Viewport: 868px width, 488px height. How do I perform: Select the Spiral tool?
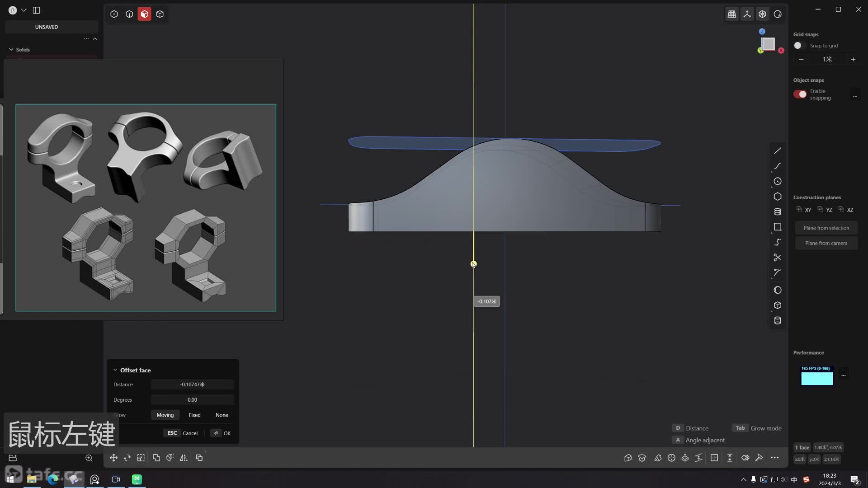click(x=778, y=212)
